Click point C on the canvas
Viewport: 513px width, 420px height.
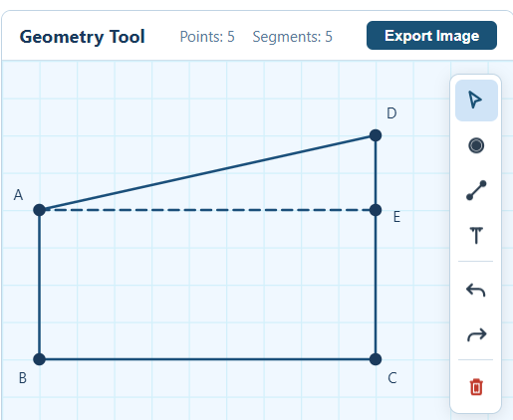[x=376, y=359]
